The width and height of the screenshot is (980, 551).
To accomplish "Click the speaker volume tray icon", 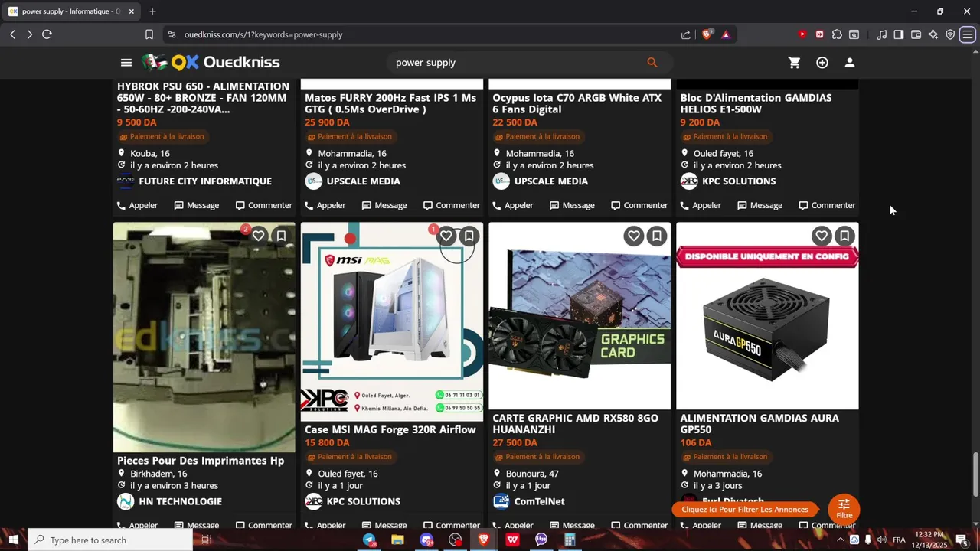I will pyautogui.click(x=881, y=540).
